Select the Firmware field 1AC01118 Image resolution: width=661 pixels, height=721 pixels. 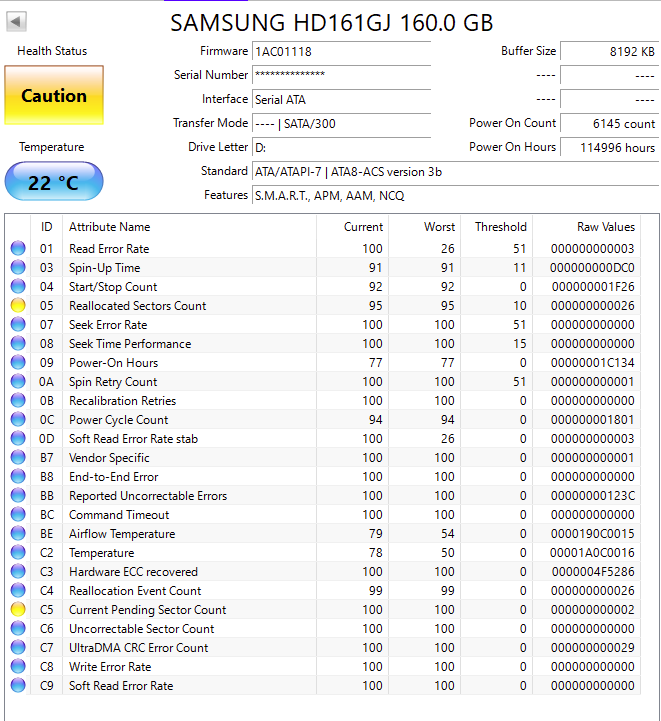(x=341, y=51)
